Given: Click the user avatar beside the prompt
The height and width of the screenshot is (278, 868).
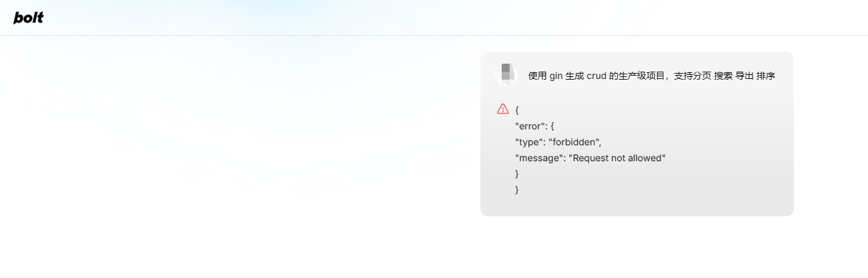Looking at the screenshot, I should pyautogui.click(x=506, y=74).
